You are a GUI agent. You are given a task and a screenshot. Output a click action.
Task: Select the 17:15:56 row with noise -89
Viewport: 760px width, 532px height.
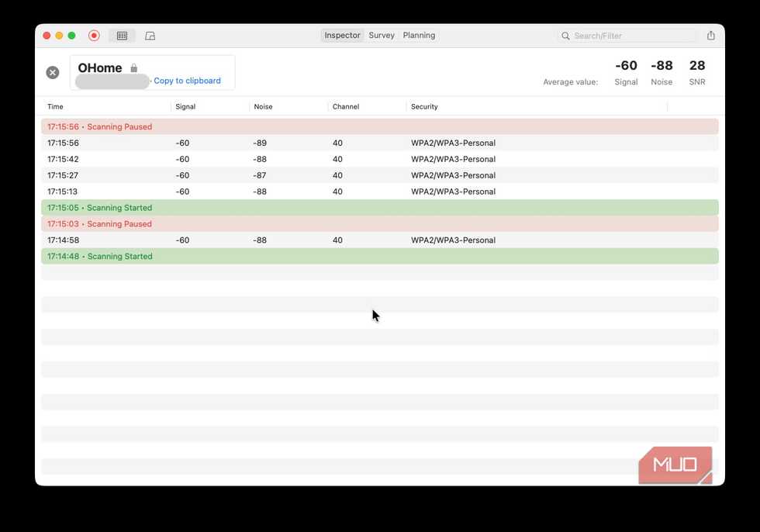pyautogui.click(x=379, y=143)
